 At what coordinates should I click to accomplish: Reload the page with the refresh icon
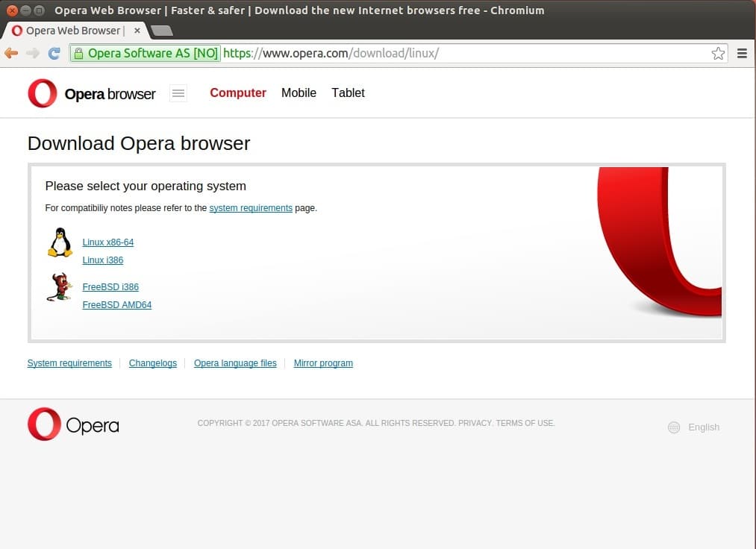(54, 53)
